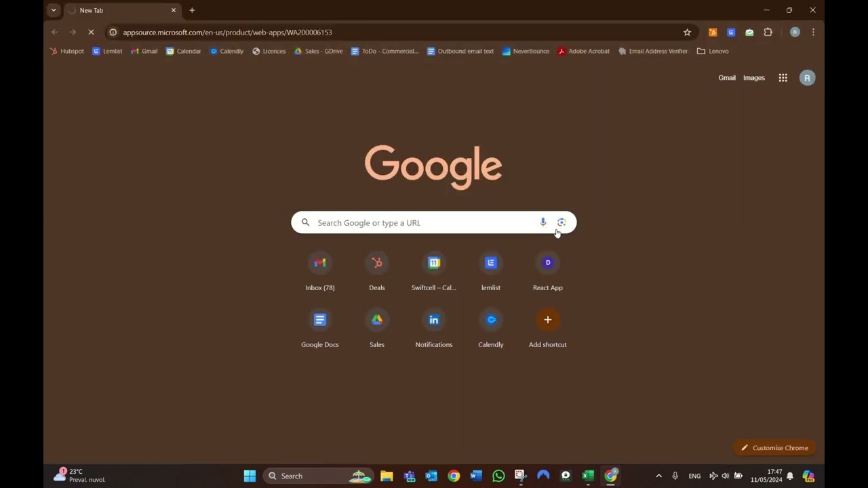Viewport: 868px width, 488px height.
Task: Stop loading the page
Action: (x=91, y=32)
